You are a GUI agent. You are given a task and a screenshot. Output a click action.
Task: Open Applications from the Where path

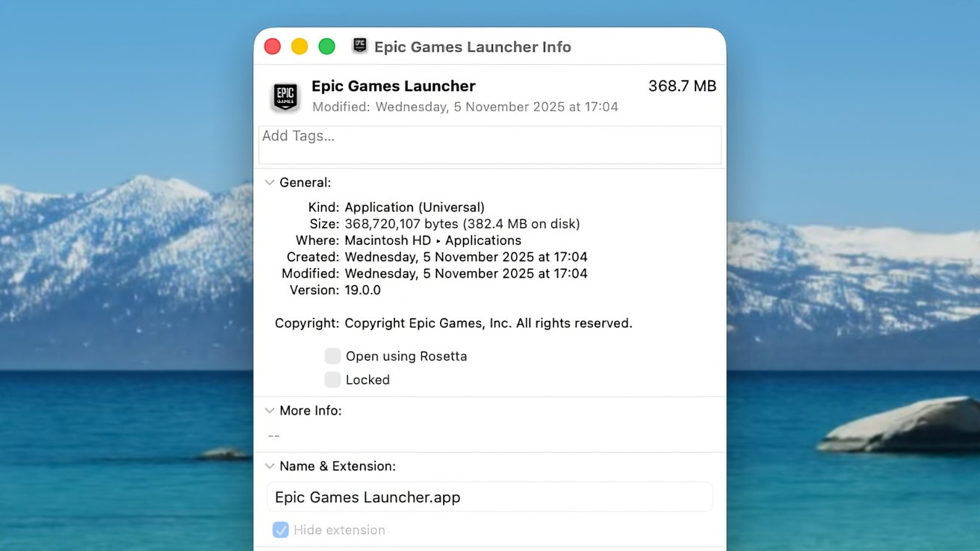pyautogui.click(x=483, y=240)
